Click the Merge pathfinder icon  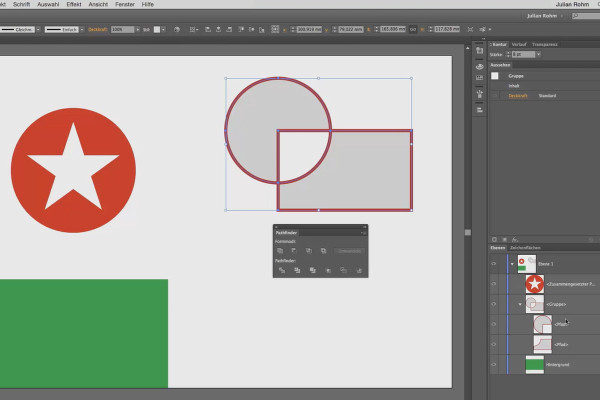coord(313,270)
